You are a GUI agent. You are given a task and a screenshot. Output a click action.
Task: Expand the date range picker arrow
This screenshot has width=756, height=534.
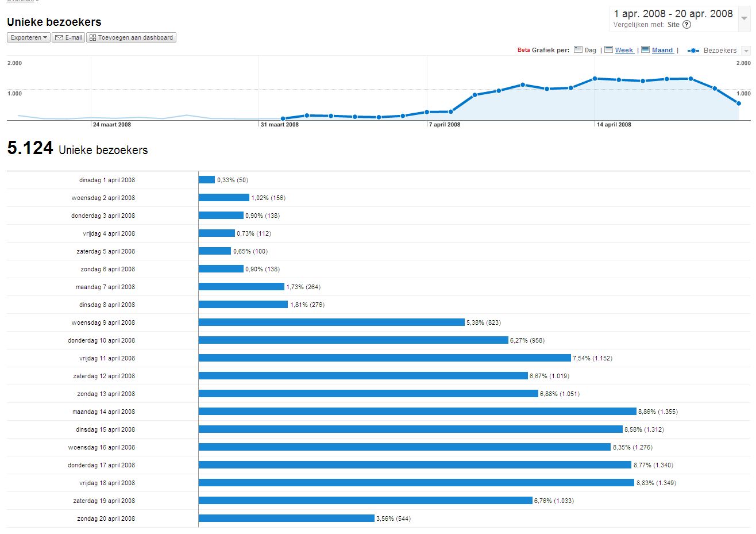click(744, 18)
